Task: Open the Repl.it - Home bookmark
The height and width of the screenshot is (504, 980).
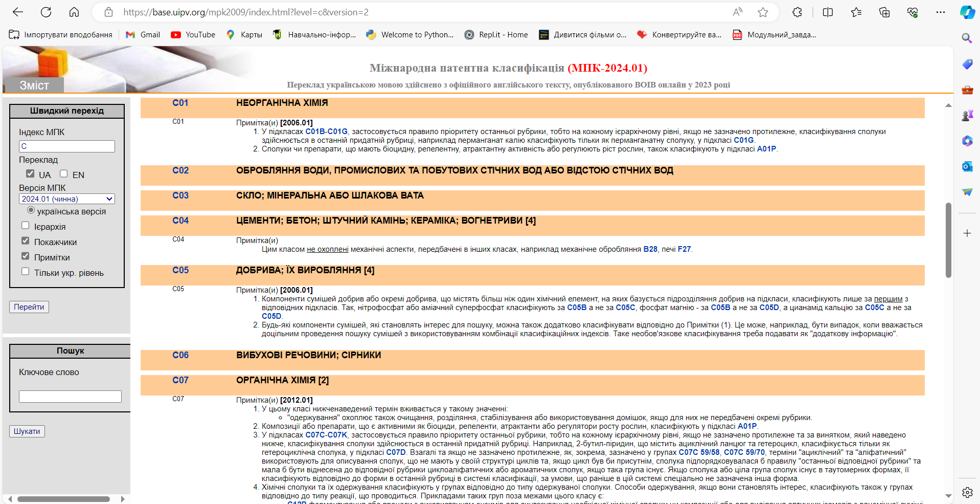Action: (x=496, y=35)
